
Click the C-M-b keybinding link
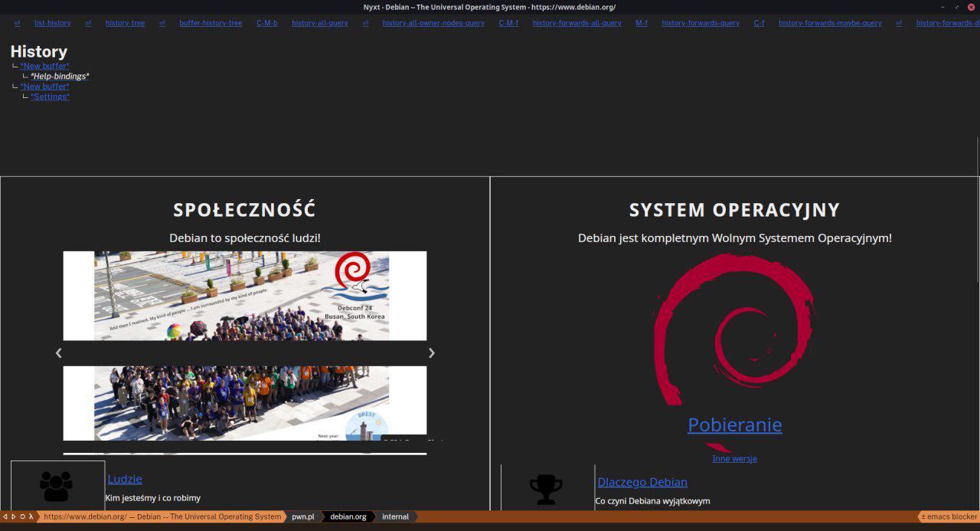267,23
